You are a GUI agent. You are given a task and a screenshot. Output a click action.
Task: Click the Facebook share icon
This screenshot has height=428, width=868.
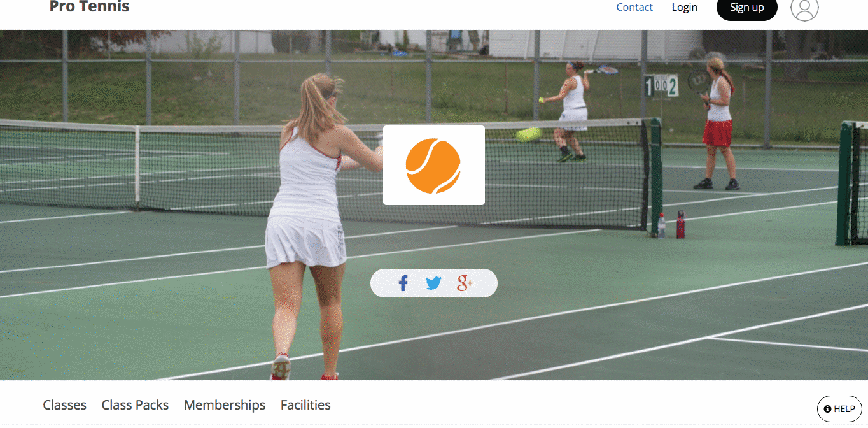403,283
